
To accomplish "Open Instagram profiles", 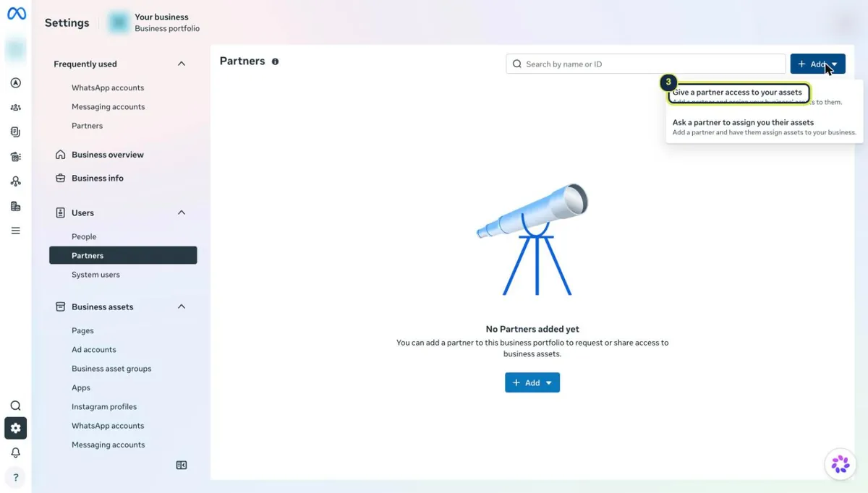I will click(x=104, y=406).
